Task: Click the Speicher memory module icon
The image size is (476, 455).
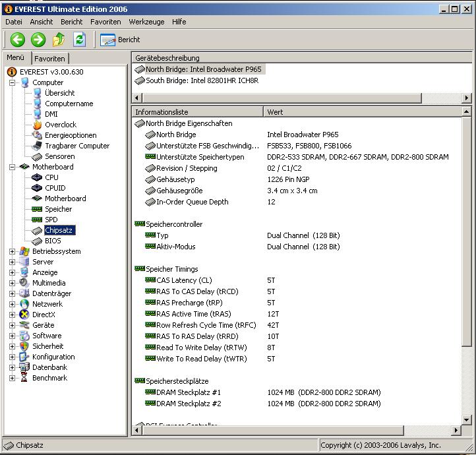Action: [37, 209]
